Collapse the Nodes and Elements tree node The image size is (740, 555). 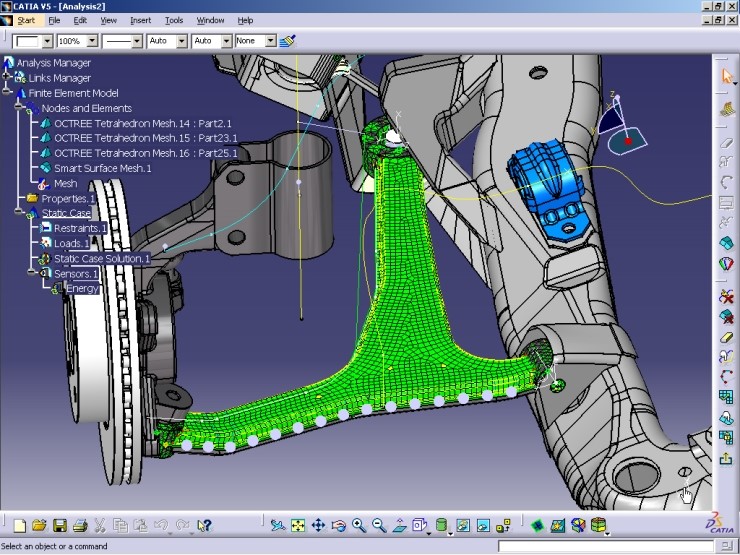[x=19, y=108]
